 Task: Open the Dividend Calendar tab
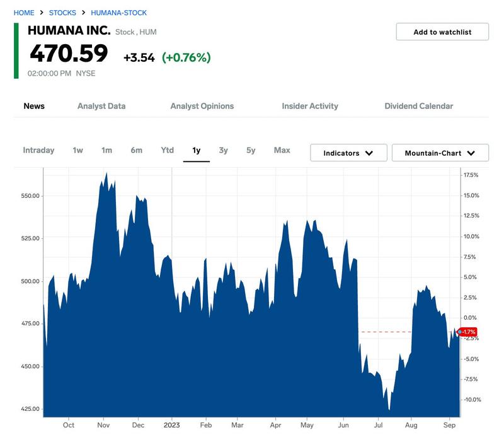[419, 106]
